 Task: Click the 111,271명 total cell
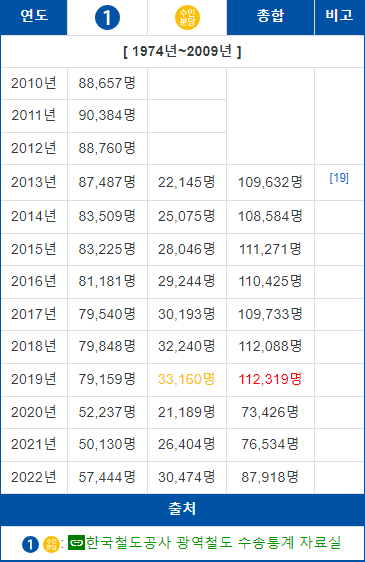click(x=270, y=249)
